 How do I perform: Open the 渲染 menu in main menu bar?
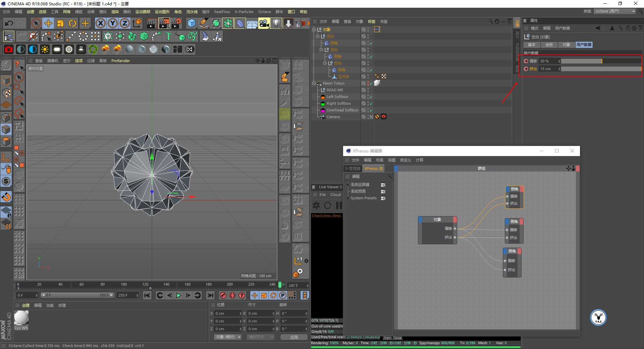coord(115,12)
